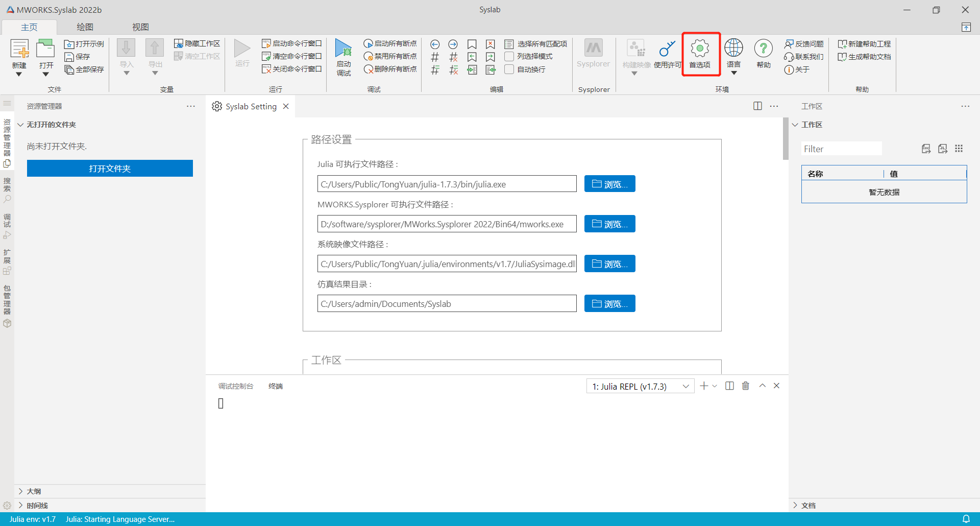
Task: Save current file with 保存
Action: point(77,57)
